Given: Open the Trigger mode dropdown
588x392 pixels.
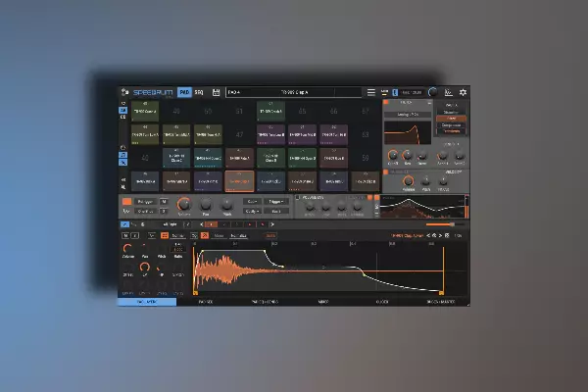Looking at the screenshot, I should pyautogui.click(x=276, y=202).
